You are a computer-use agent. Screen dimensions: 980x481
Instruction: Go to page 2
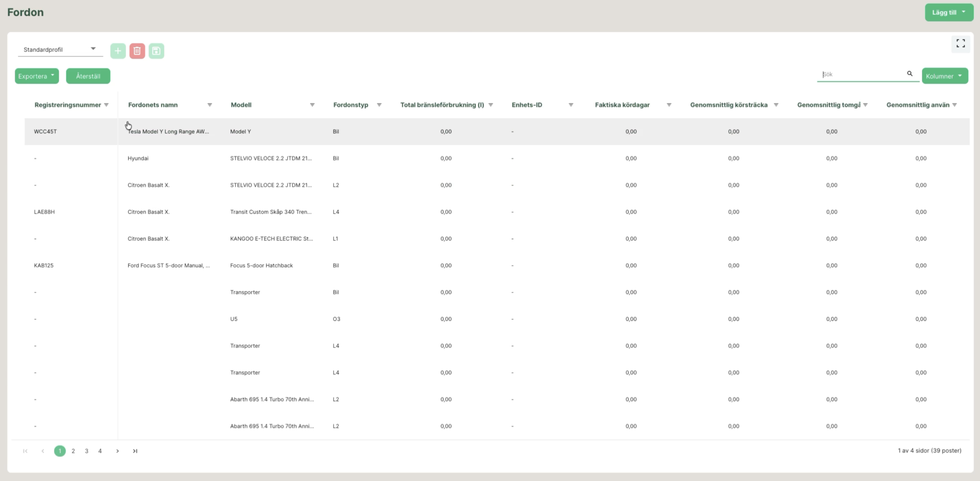73,451
